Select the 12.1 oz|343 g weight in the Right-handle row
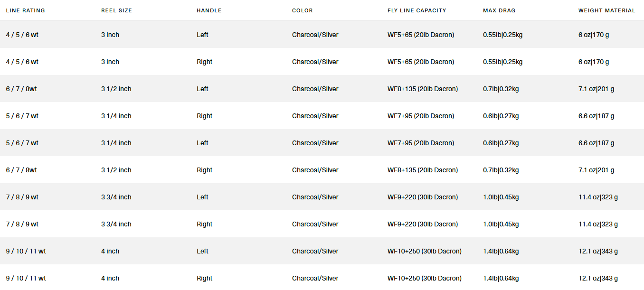The height and width of the screenshot is (290, 644). point(598,278)
